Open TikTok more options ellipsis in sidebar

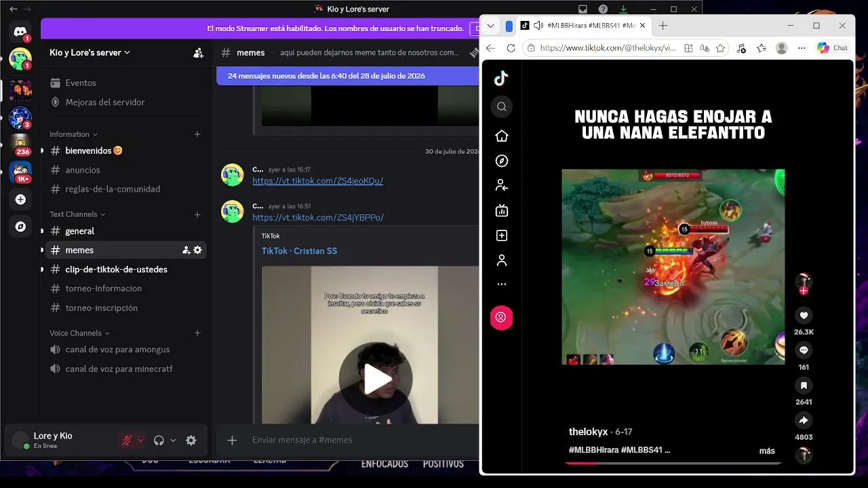point(502,285)
